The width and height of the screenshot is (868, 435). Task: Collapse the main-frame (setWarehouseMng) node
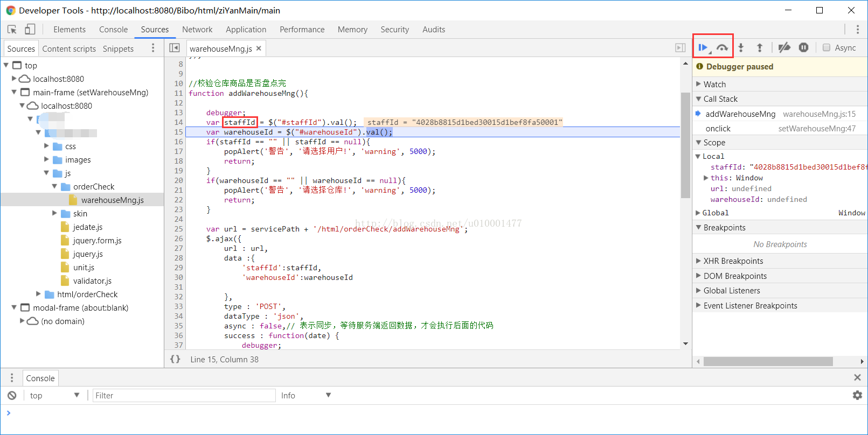pyautogui.click(x=14, y=92)
